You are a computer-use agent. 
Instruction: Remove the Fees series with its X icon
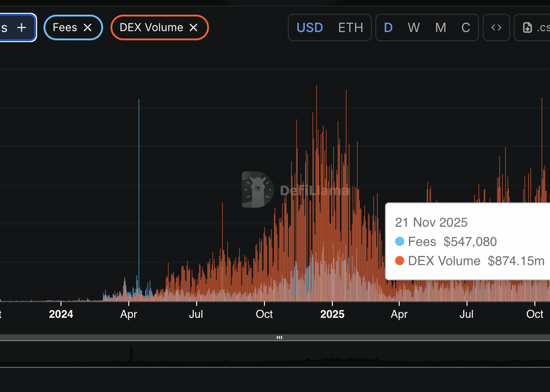coord(88,27)
